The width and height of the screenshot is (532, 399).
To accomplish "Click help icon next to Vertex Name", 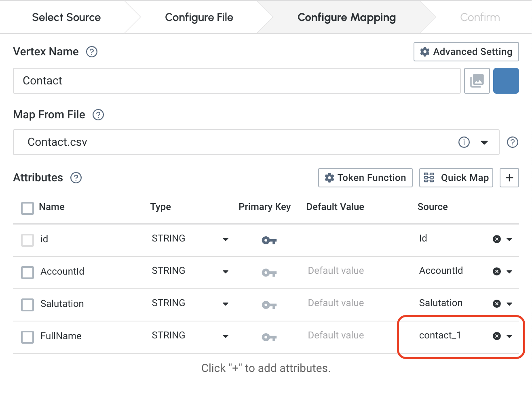I will point(92,52).
